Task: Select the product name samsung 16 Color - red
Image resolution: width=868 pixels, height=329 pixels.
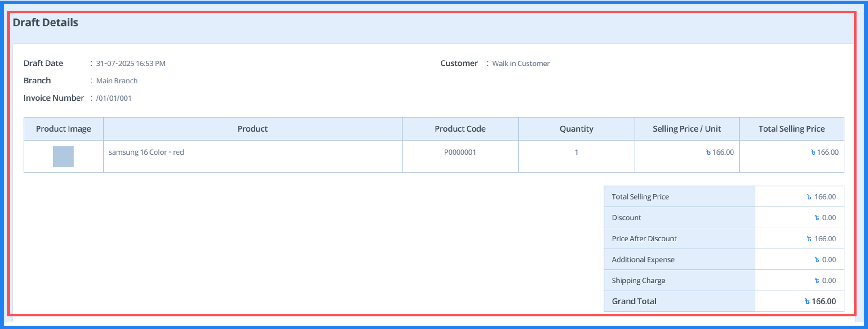Action: (146, 152)
